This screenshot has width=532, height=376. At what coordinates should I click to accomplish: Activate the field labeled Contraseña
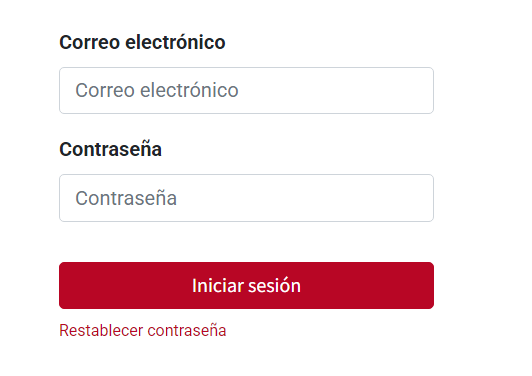coord(246,198)
